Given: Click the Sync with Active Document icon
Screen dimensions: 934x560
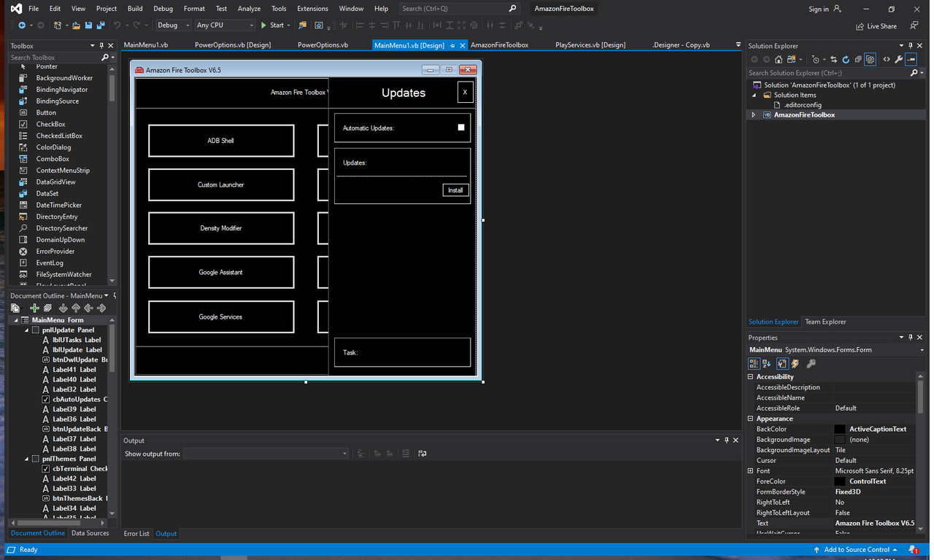Looking at the screenshot, I should click(x=834, y=60).
